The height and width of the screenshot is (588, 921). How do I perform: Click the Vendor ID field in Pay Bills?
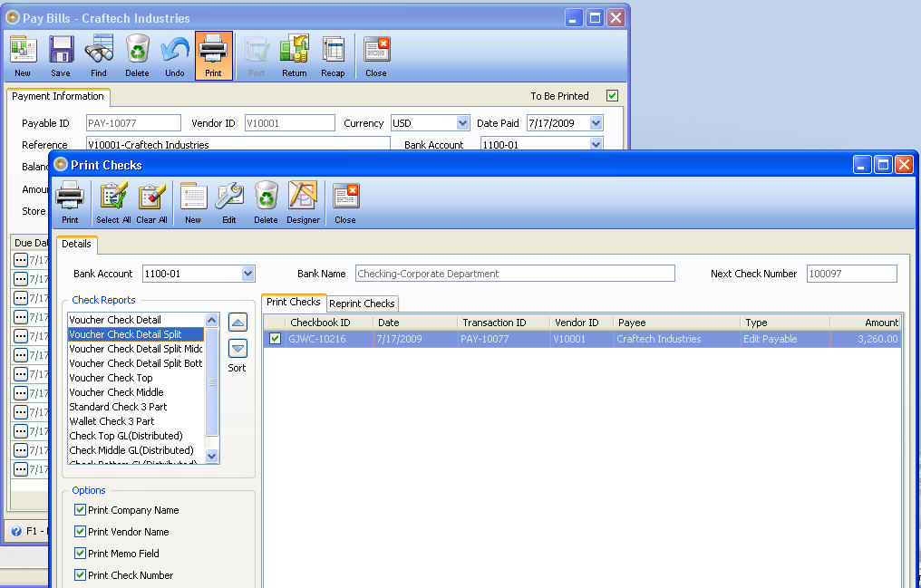coord(289,123)
